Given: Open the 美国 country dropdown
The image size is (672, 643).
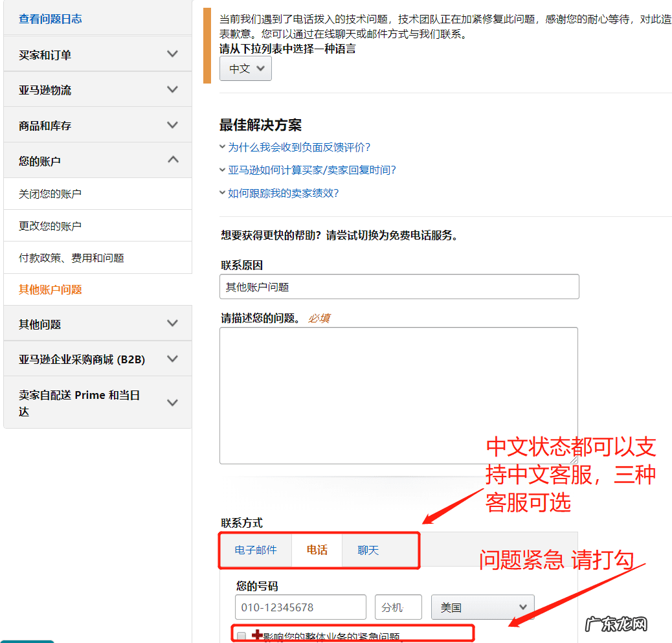Looking at the screenshot, I should tap(482, 607).
